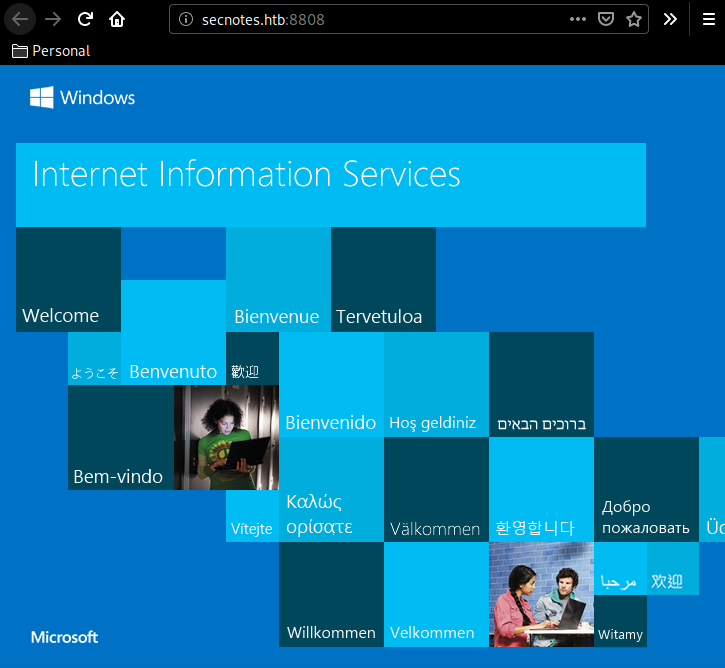Click the Microsoft logo at bottom

pos(64,637)
